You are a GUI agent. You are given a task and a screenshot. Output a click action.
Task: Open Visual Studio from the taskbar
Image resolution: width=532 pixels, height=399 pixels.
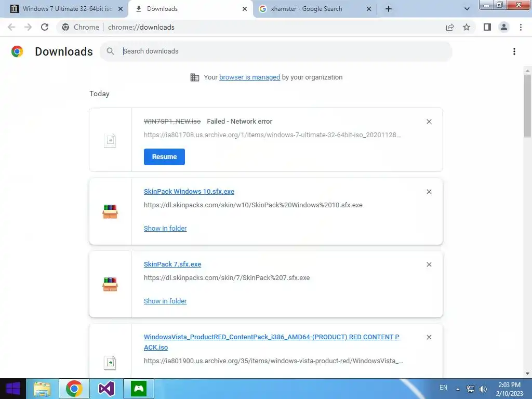point(106,389)
